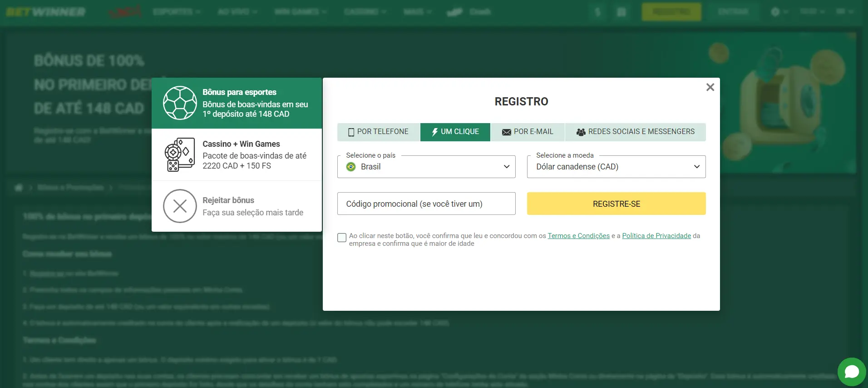This screenshot has height=388, width=868.
Task: Click the soccer ball bonus icon
Action: click(180, 103)
